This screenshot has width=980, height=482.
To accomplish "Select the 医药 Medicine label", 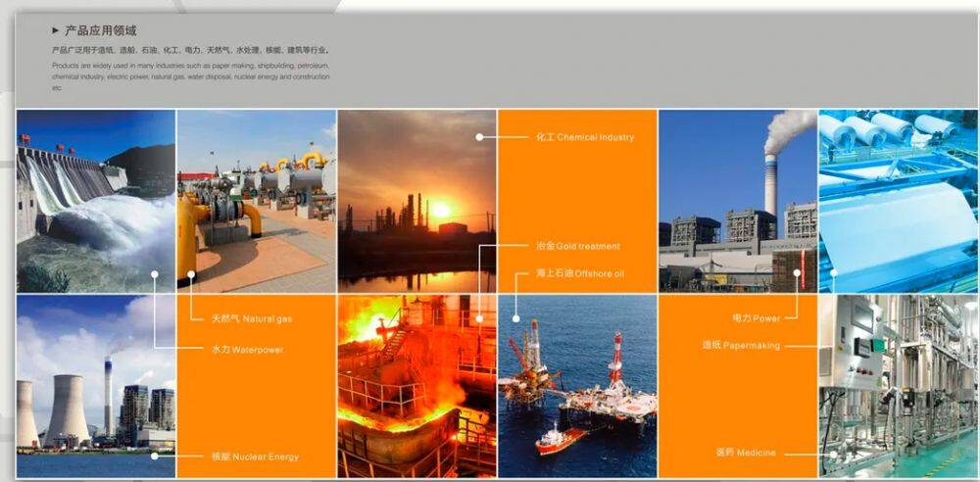I will point(745,453).
